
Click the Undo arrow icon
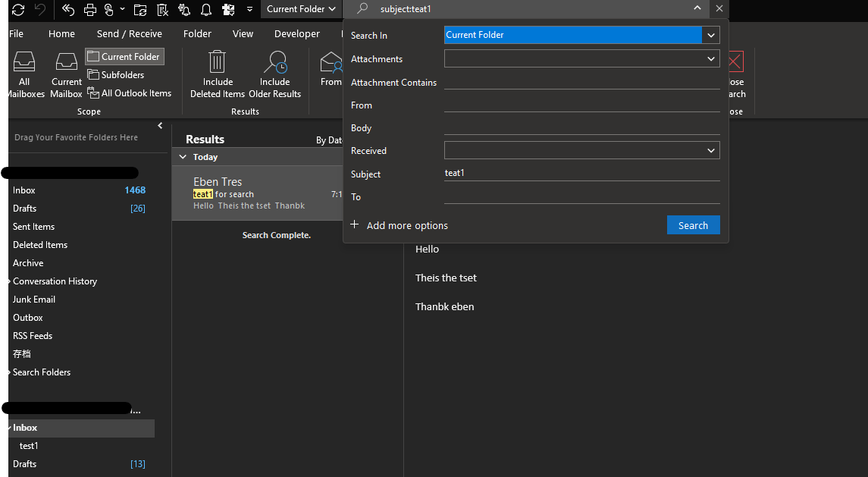pos(40,9)
